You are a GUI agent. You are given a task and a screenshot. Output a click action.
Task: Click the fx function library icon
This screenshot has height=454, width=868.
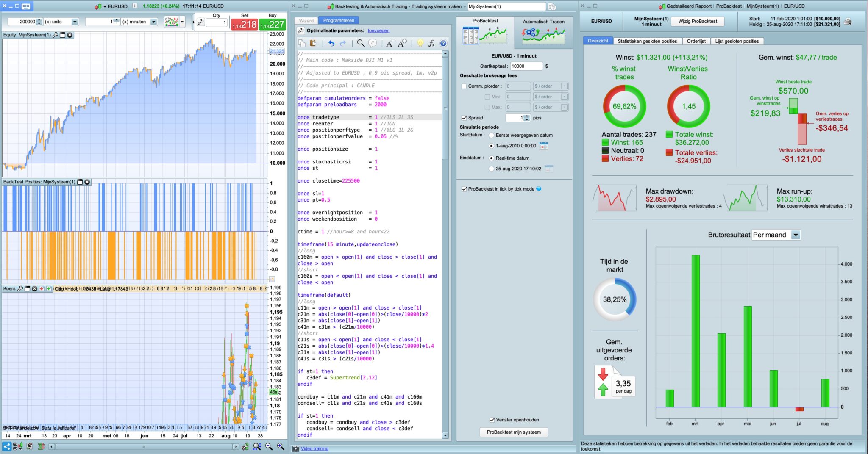(431, 43)
